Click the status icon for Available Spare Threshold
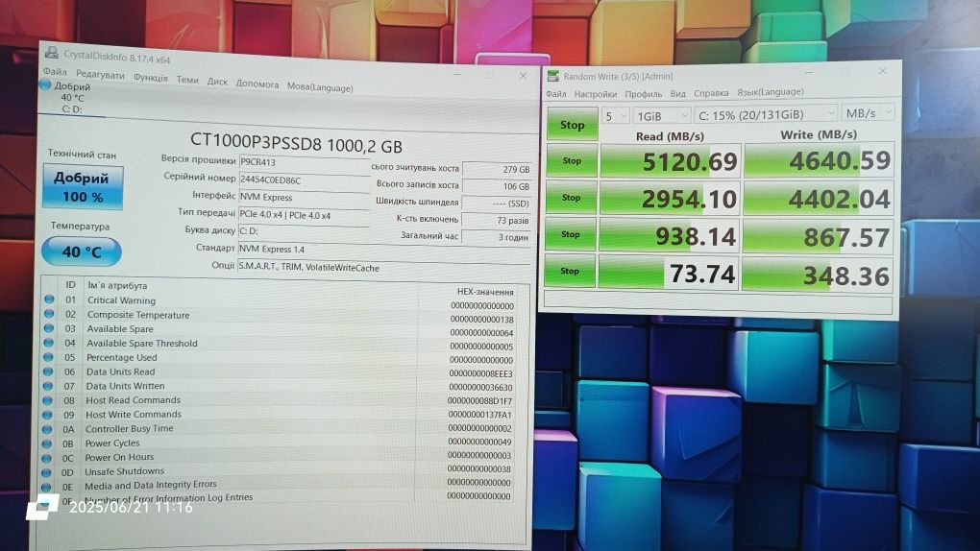Image resolution: width=980 pixels, height=551 pixels. click(49, 343)
